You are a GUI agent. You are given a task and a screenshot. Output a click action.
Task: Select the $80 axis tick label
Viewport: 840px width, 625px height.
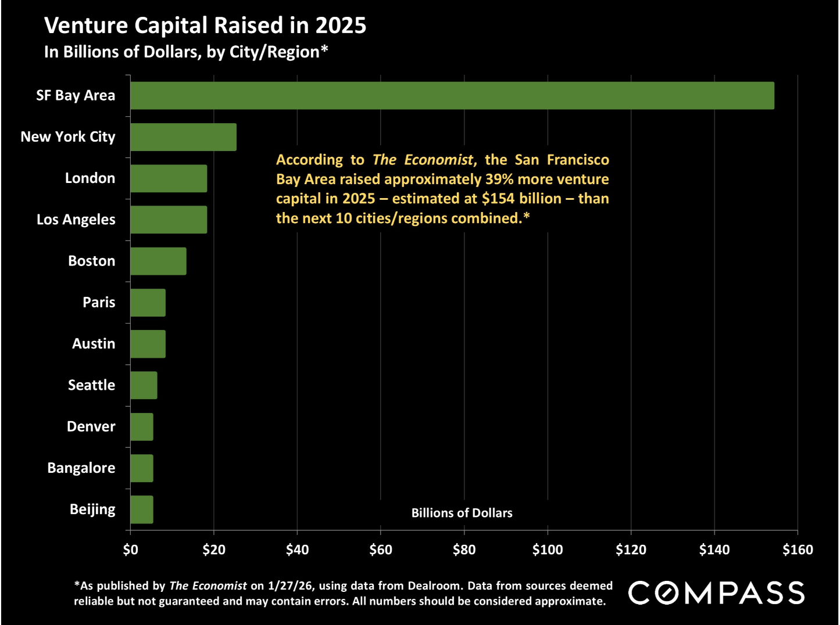click(x=464, y=550)
